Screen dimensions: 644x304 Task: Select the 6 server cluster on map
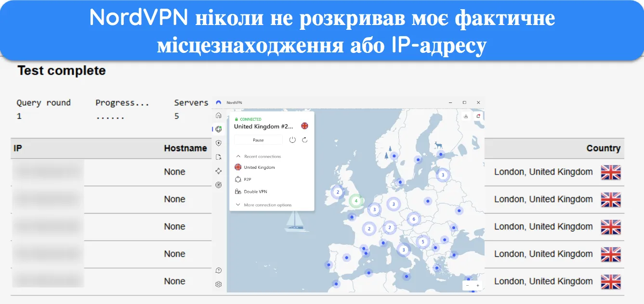(414, 219)
